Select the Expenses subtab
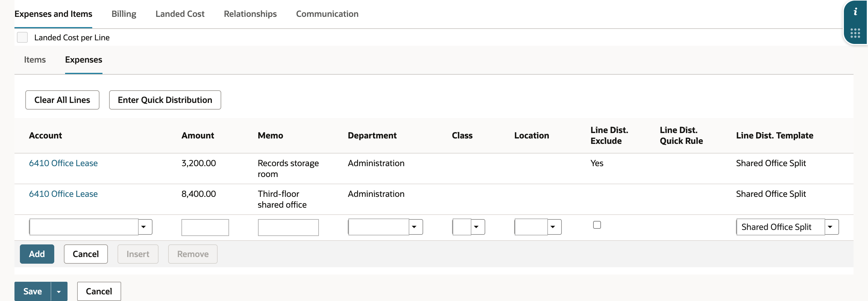This screenshot has width=868, height=301. [x=83, y=60]
